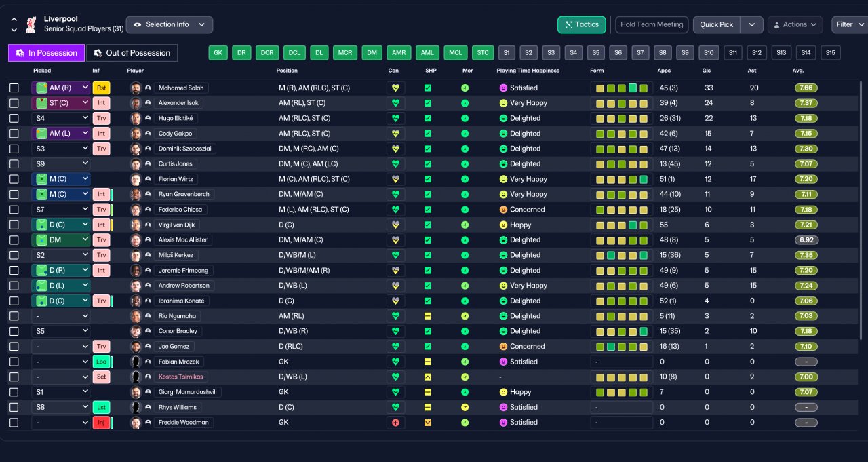Tick the checkbox for Curtis Jones
The image size is (868, 462).
tap(14, 163)
